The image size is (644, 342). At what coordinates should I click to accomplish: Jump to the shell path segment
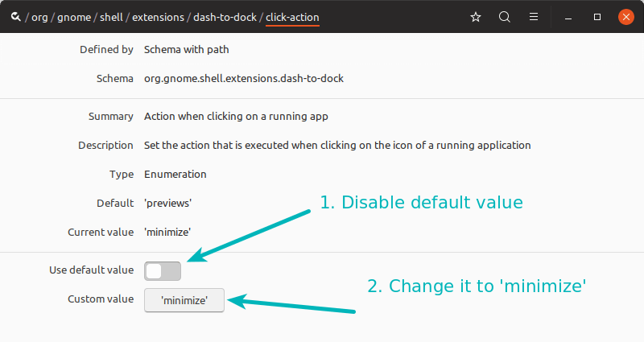point(109,17)
